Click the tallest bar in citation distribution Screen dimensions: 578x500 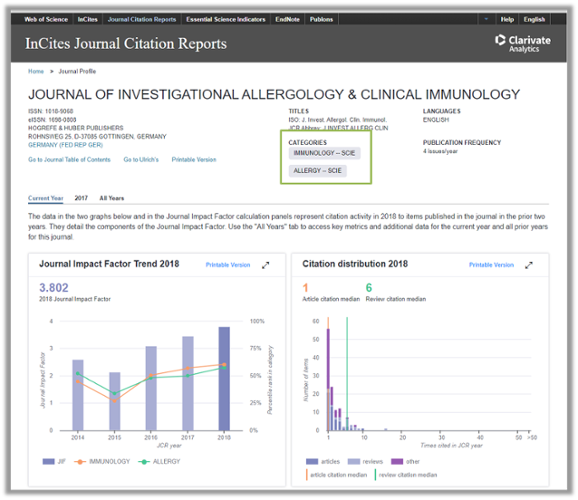(x=328, y=379)
